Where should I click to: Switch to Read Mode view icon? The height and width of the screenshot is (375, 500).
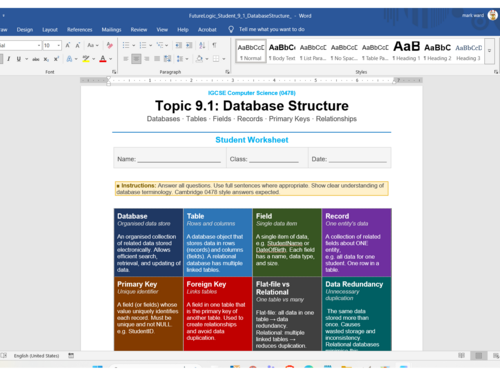pyautogui.click(x=461, y=356)
